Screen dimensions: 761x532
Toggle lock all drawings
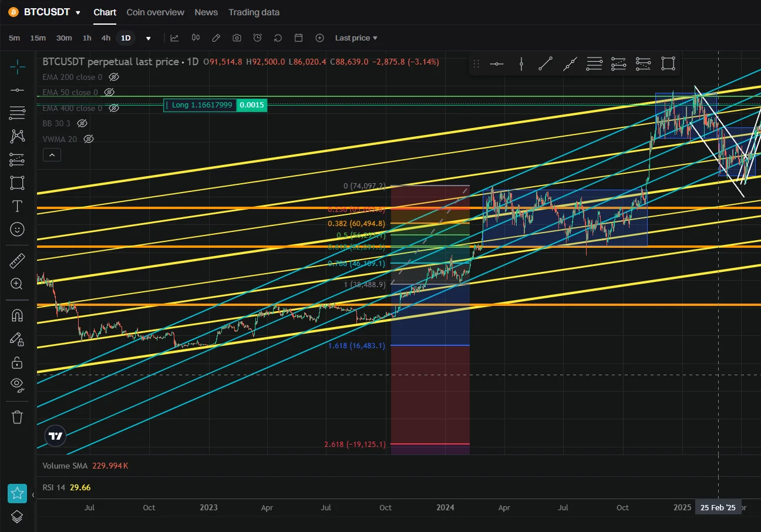coord(18,362)
